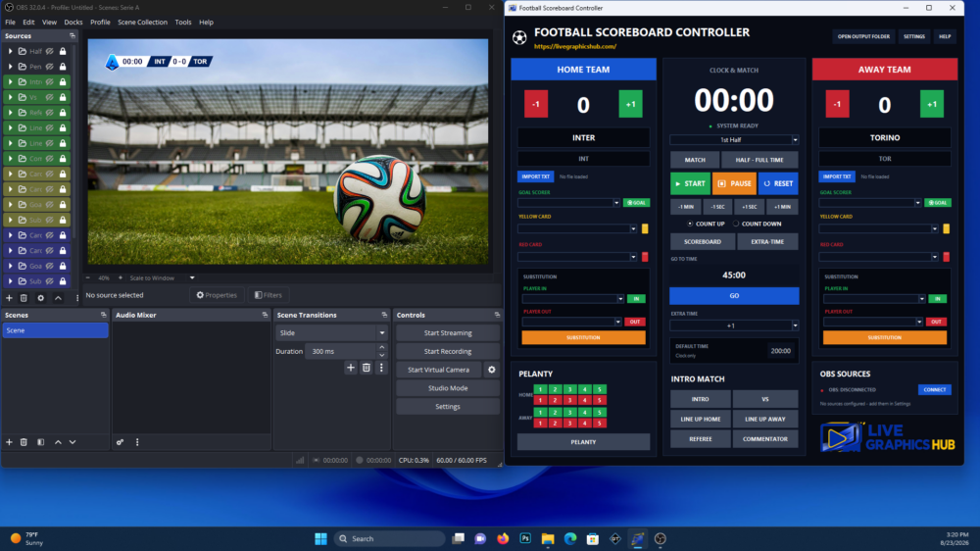Screen dimensions: 980x551
Task: Unlock the Refe source group lock
Action: (63, 113)
